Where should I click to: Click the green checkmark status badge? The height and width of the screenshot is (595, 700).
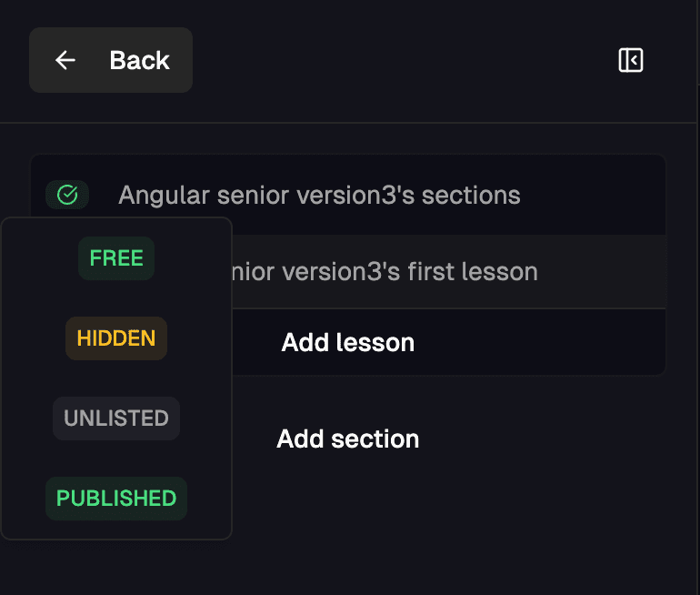67,195
